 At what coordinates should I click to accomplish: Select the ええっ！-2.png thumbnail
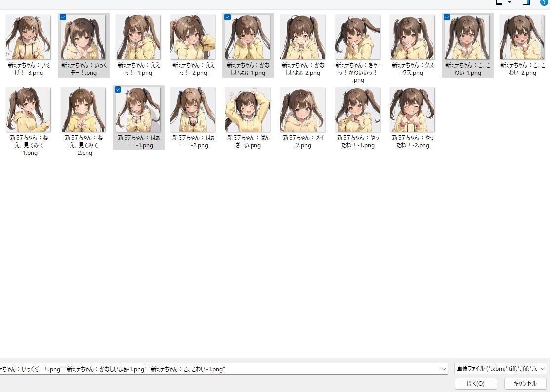(193, 37)
